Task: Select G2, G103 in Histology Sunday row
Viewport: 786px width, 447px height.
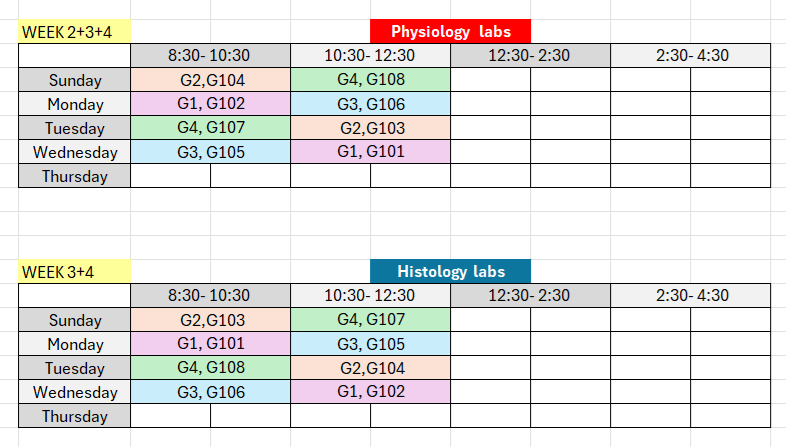Action: click(211, 320)
